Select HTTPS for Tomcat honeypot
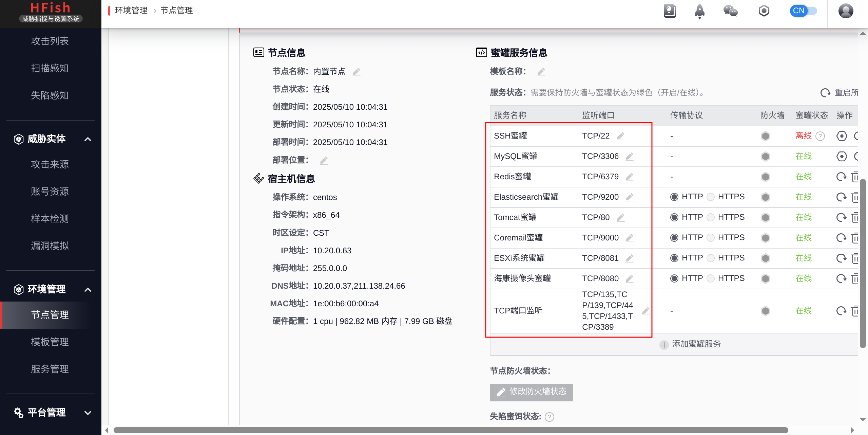The width and height of the screenshot is (868, 435). coord(711,217)
